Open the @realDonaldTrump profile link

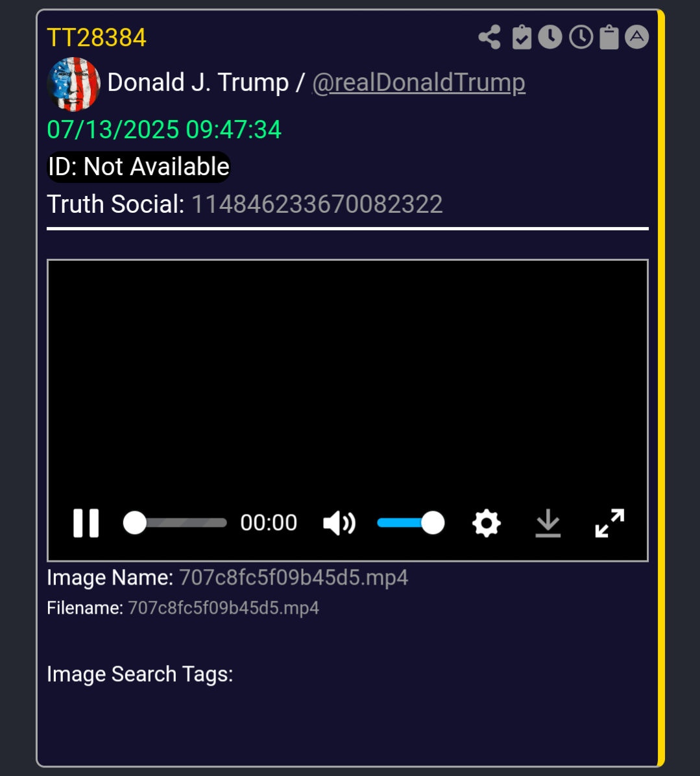pos(418,82)
